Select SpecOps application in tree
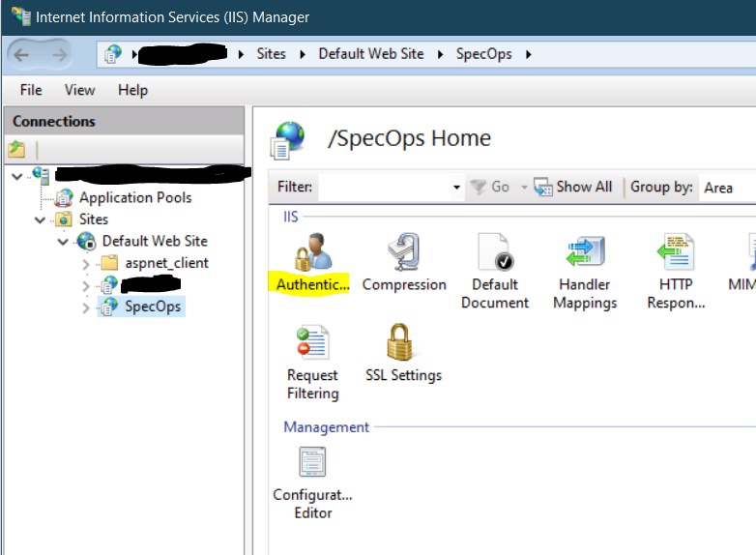Viewport: 756px width, 555px height. [x=153, y=307]
